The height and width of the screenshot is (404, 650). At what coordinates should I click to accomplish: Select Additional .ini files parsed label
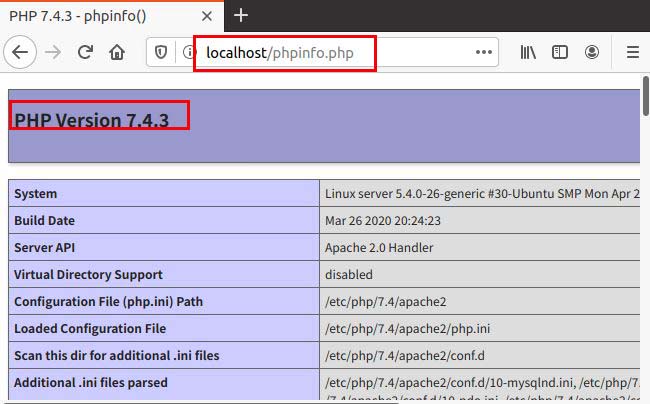[91, 382]
